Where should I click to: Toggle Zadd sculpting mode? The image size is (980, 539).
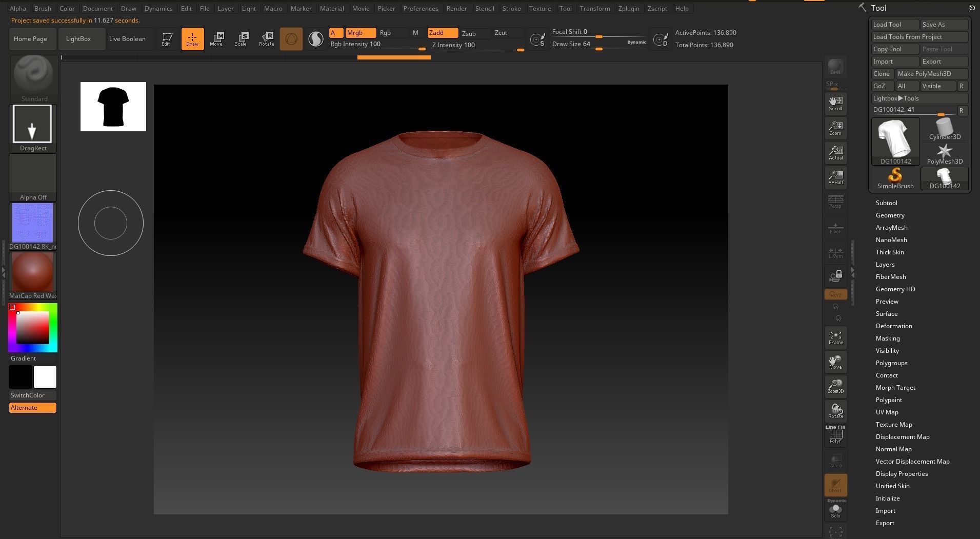[x=443, y=33]
